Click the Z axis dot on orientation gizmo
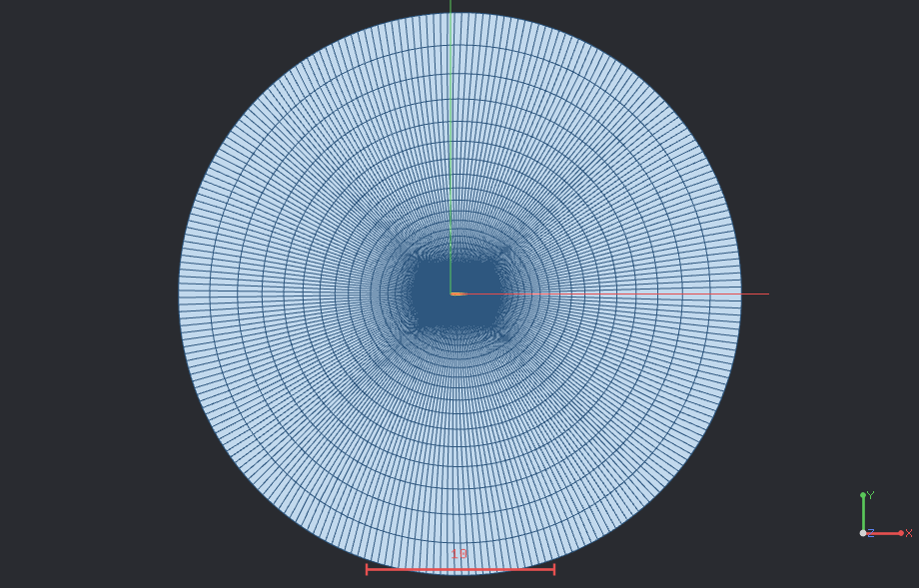Viewport: 919px width, 588px height. click(x=863, y=533)
